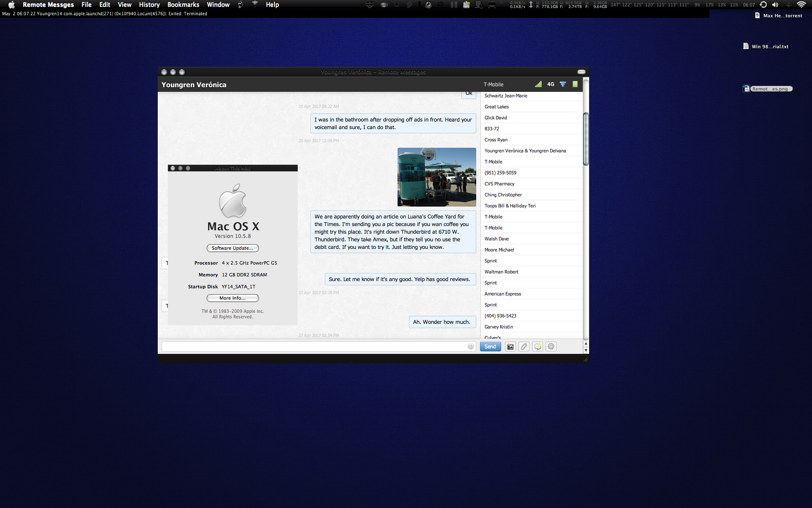Click the Luana's Coffee Yard message bubble

click(x=393, y=232)
